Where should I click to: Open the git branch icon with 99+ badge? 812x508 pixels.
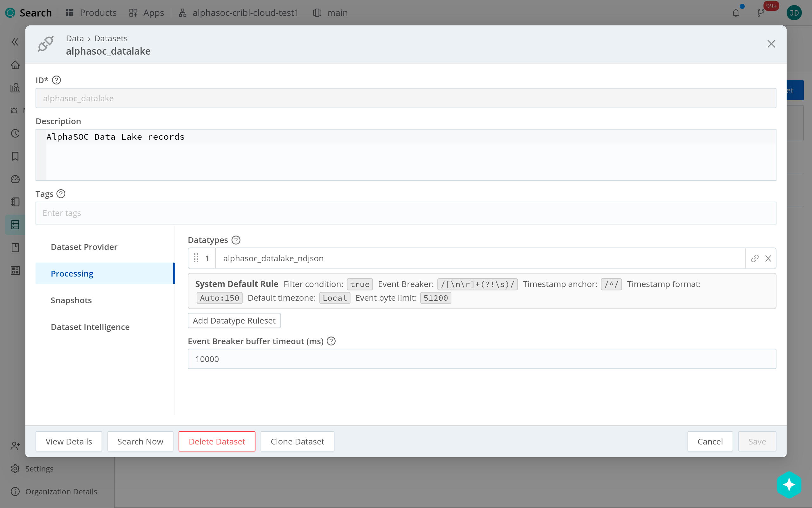[x=761, y=13]
